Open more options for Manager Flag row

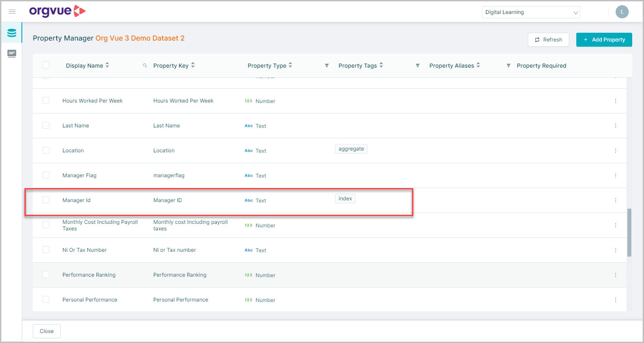coord(616,175)
